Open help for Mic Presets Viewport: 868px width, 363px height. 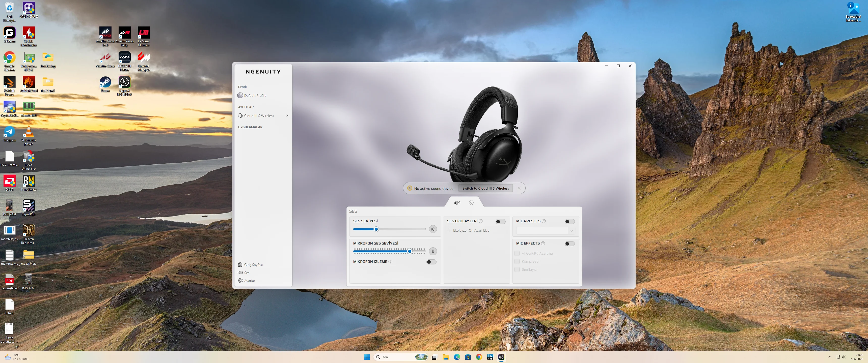pyautogui.click(x=544, y=221)
